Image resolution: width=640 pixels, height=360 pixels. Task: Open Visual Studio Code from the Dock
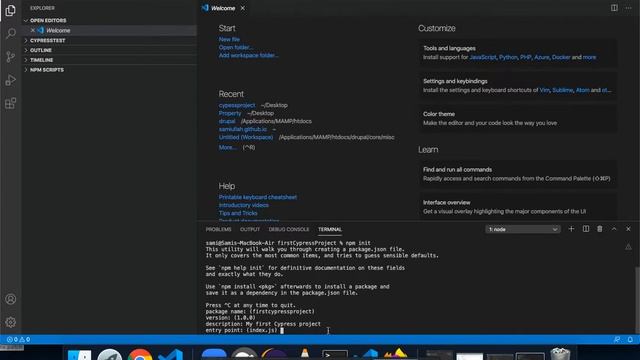(x=171, y=355)
